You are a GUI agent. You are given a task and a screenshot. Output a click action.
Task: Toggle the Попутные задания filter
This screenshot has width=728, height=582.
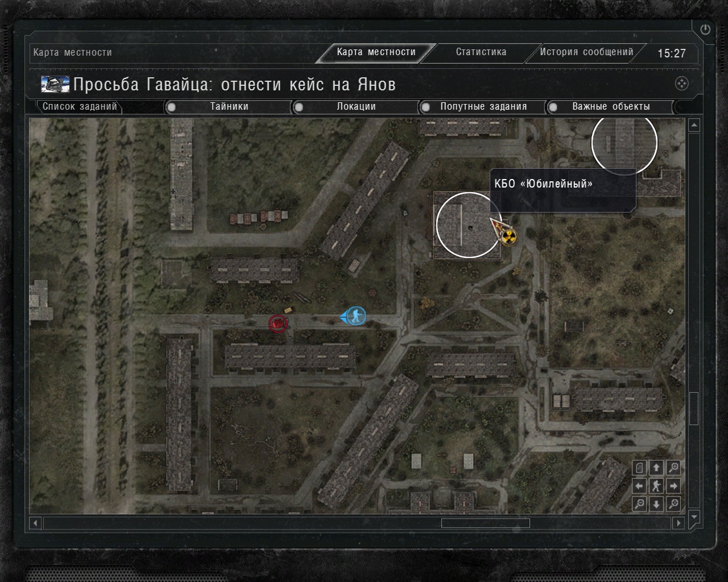click(x=483, y=107)
